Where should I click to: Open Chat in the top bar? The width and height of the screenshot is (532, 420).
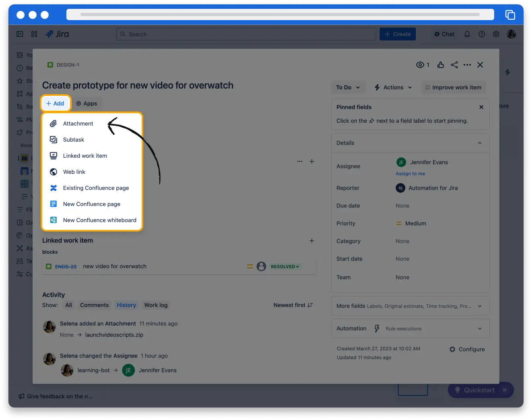444,34
